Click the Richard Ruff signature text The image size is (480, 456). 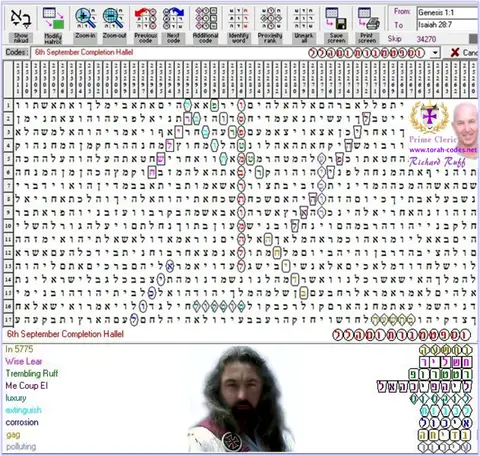pyautogui.click(x=437, y=162)
